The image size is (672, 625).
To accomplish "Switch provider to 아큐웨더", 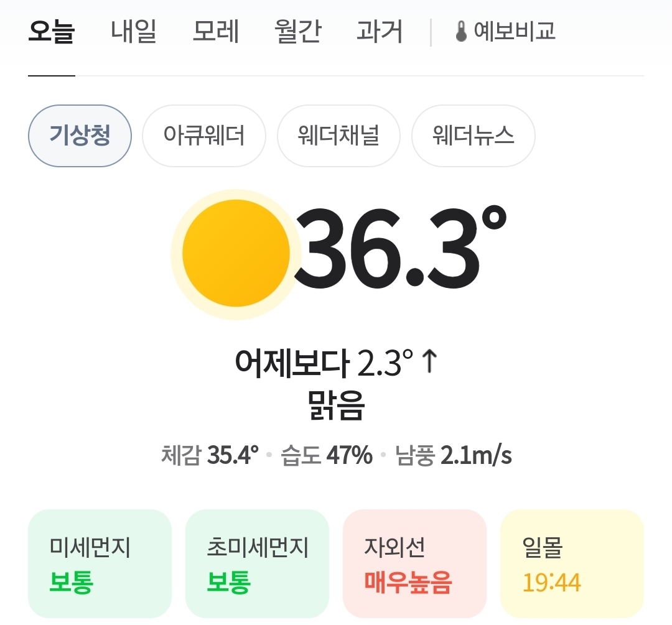I will click(204, 136).
